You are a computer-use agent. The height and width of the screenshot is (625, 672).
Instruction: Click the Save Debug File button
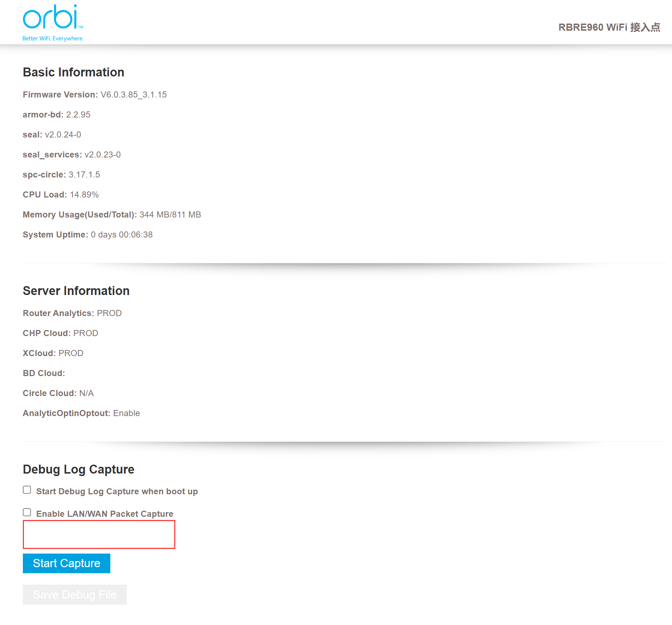tap(75, 595)
